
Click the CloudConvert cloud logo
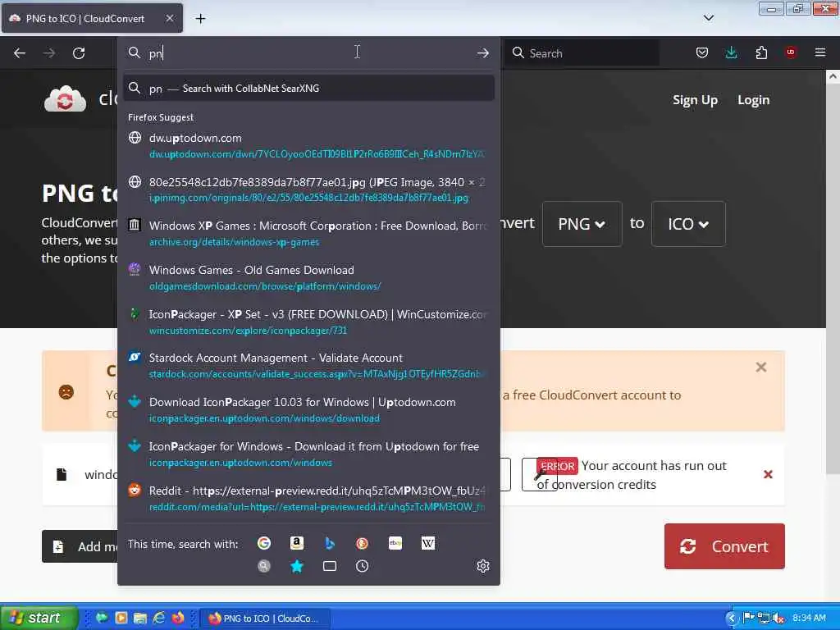tap(65, 99)
